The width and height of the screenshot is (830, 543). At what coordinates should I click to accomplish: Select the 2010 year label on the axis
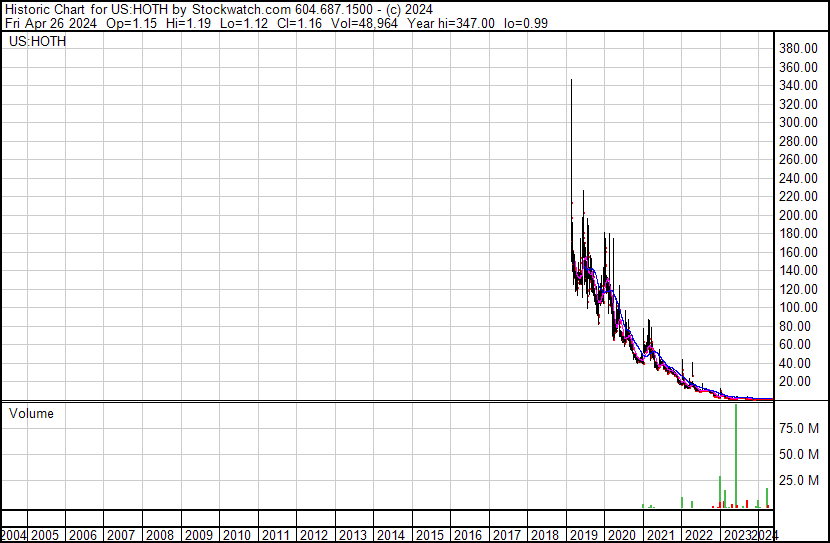[x=237, y=535]
